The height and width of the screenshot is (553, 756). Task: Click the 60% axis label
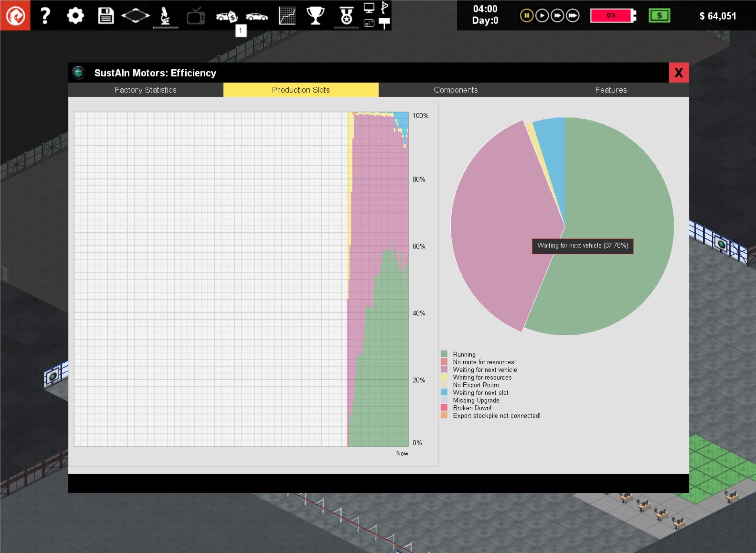click(x=419, y=246)
